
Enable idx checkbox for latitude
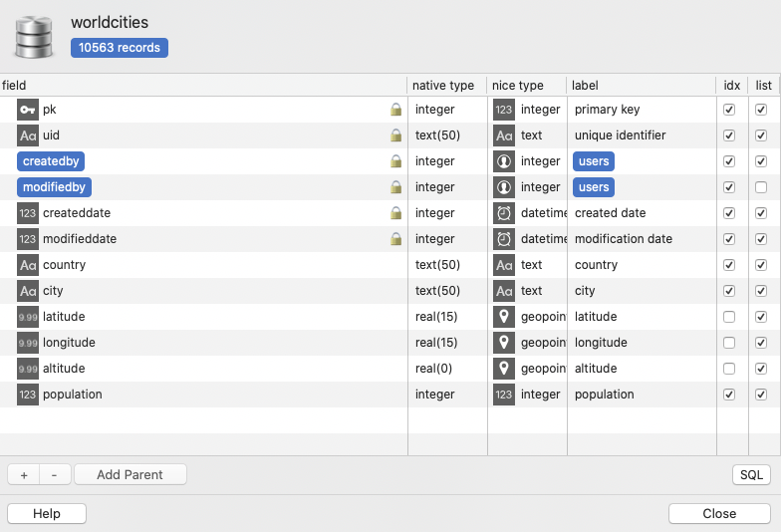(x=729, y=317)
